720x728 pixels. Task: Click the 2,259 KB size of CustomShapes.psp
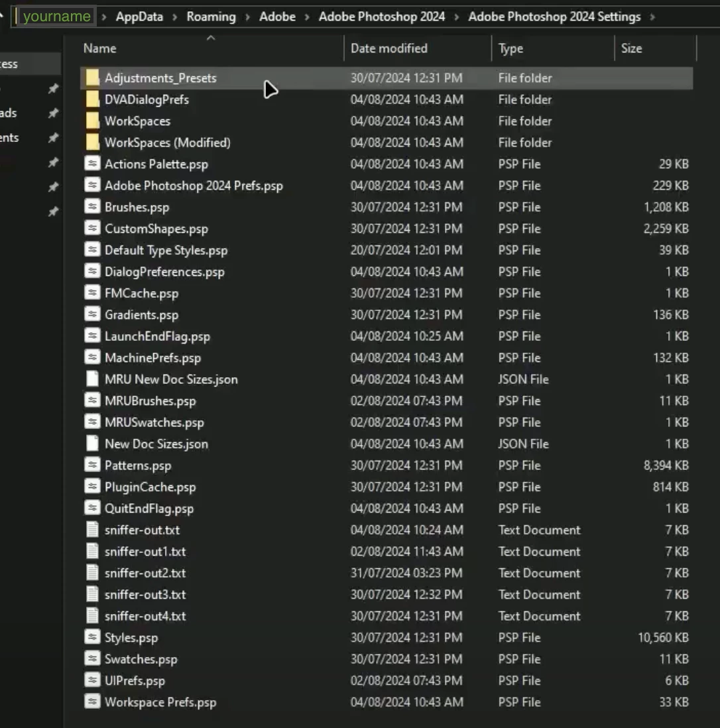point(666,229)
